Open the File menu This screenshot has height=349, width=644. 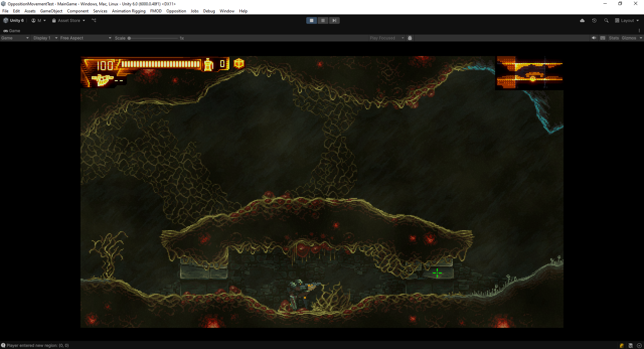5,11
